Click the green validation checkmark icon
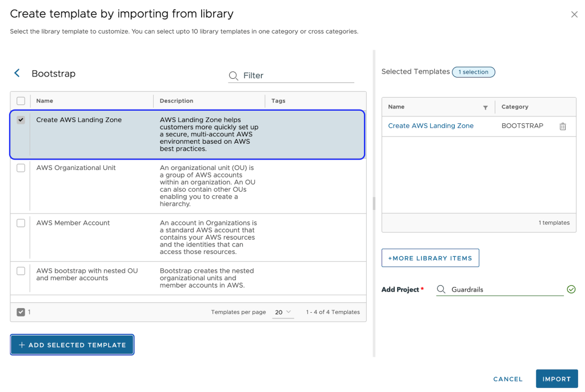Viewport: 585px width, 392px height. pos(571,289)
